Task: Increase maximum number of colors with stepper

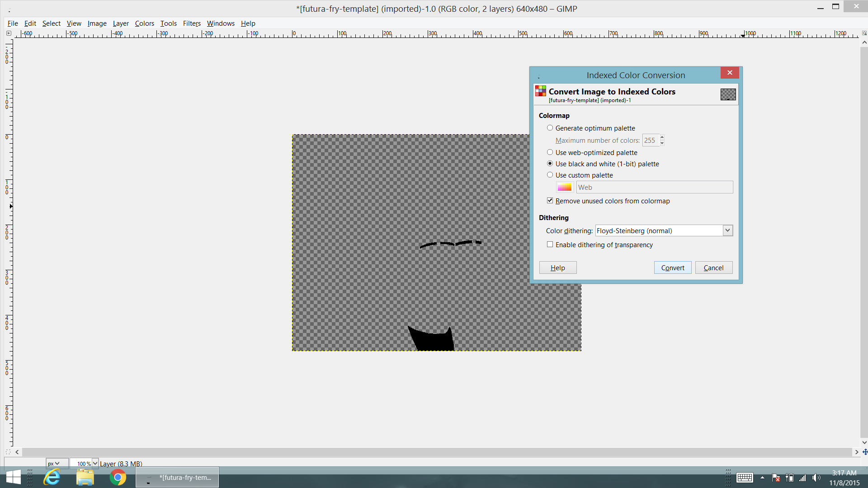Action: tap(662, 137)
